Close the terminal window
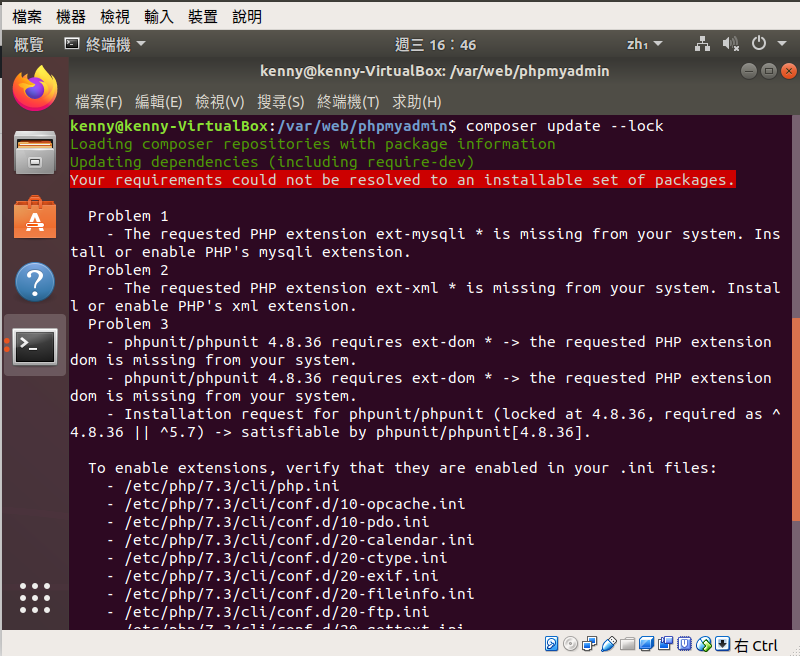Image resolution: width=800 pixels, height=656 pixels. [x=788, y=71]
